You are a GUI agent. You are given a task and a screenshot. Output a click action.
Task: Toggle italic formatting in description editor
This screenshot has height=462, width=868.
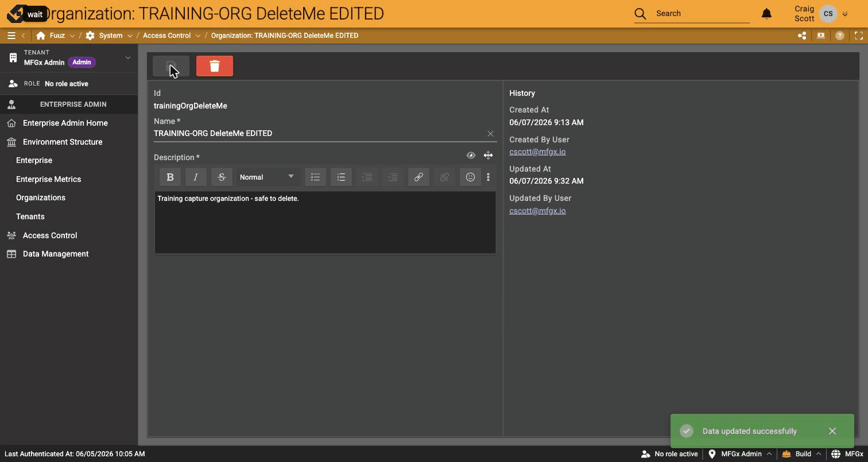pos(196,177)
